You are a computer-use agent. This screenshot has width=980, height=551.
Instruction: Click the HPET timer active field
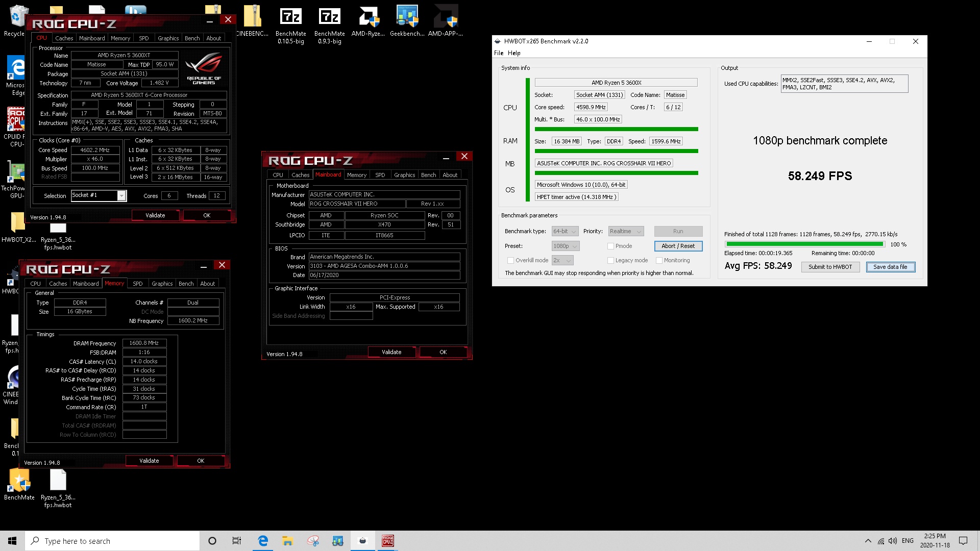[576, 197]
